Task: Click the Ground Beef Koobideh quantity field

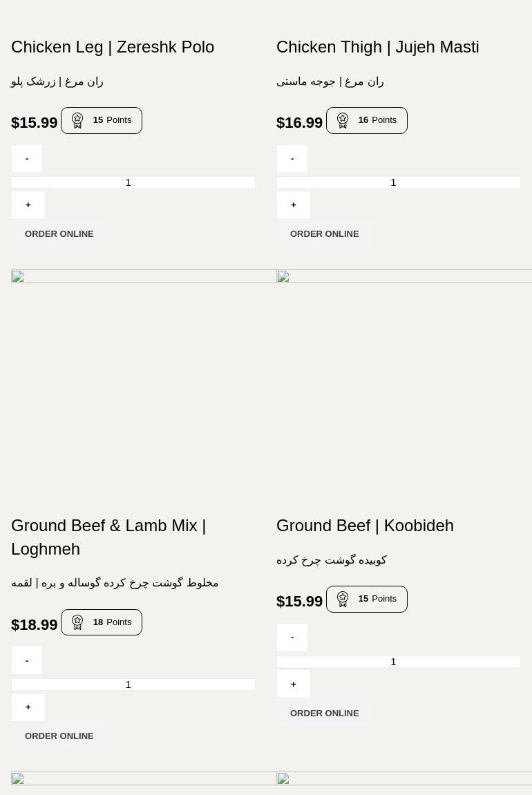Action: 399,662
